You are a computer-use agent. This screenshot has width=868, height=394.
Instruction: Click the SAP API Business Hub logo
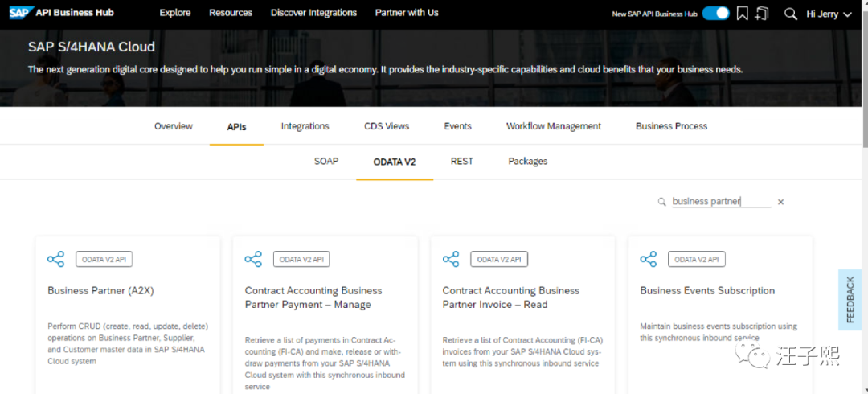[x=61, y=13]
